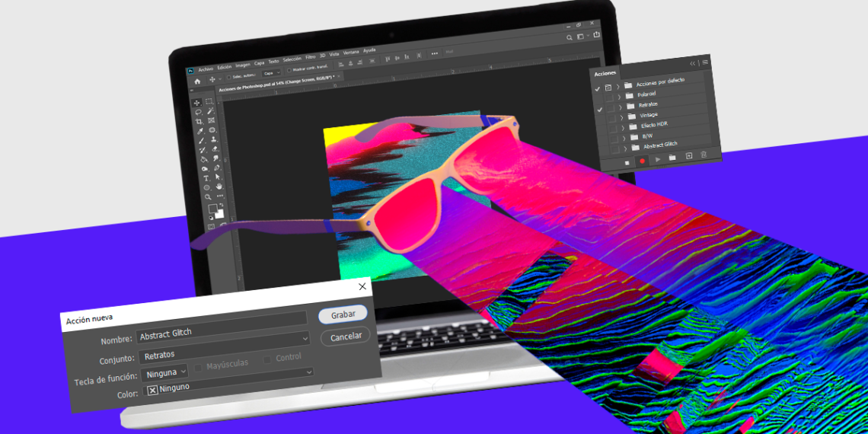Screen dimensions: 868x434
Task: Collapse Acciones panel with double arrows
Action: click(693, 64)
